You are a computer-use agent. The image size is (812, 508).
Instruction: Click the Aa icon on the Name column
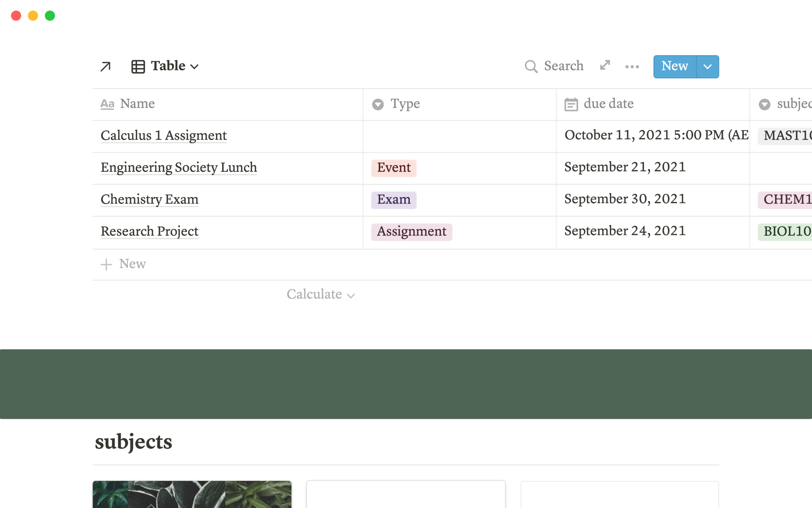(108, 104)
